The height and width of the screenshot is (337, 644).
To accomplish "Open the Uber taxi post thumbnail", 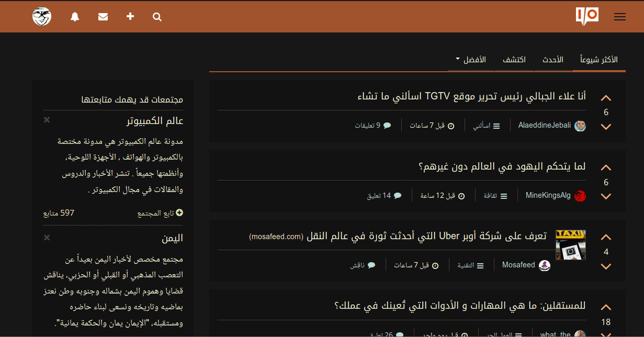I will 570,245.
